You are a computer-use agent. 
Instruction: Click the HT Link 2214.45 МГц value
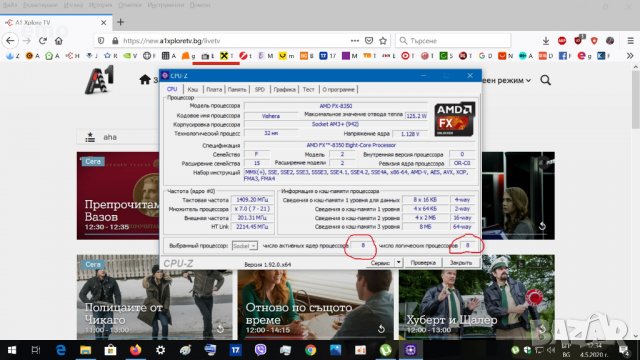[x=252, y=227]
